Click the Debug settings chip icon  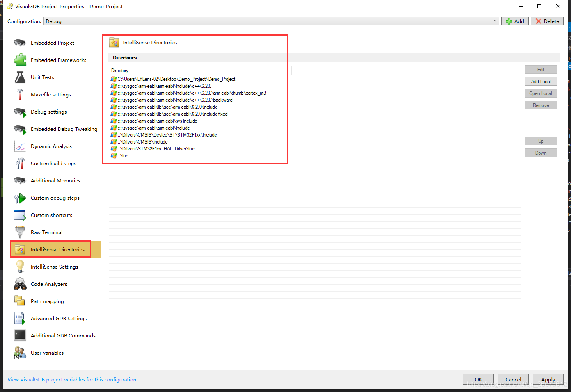pos(20,112)
